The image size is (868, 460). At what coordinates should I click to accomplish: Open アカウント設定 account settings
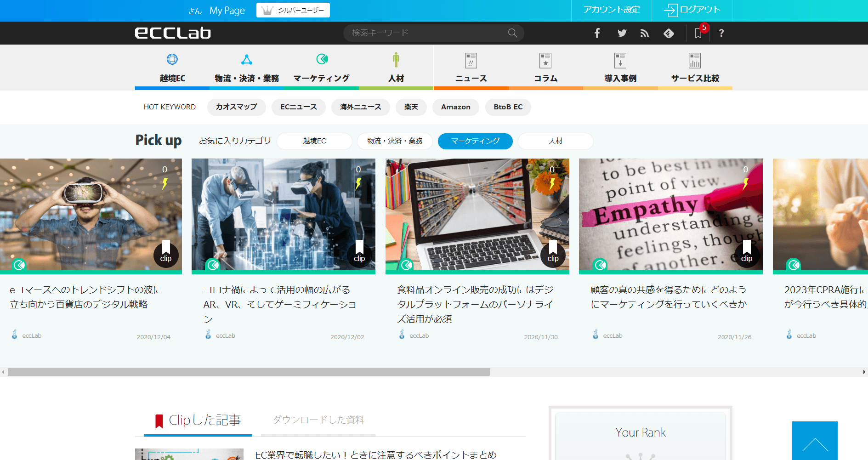(x=611, y=10)
